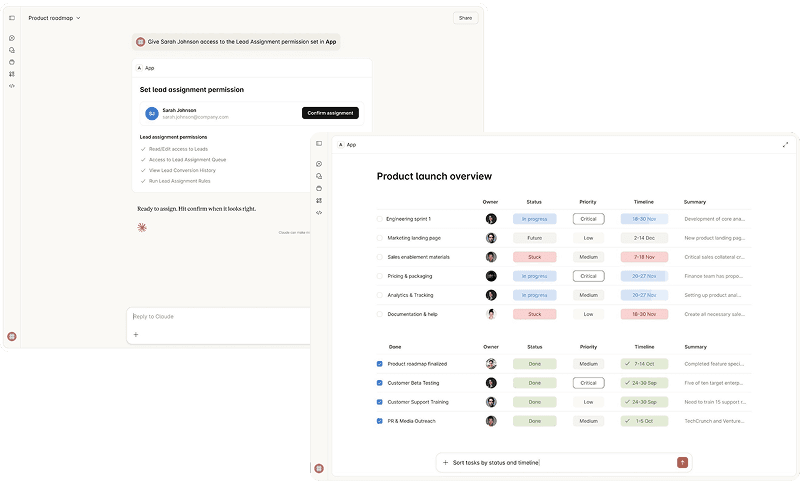Click Timeline column header in upper task table
The height and width of the screenshot is (481, 801).
pyautogui.click(x=644, y=202)
